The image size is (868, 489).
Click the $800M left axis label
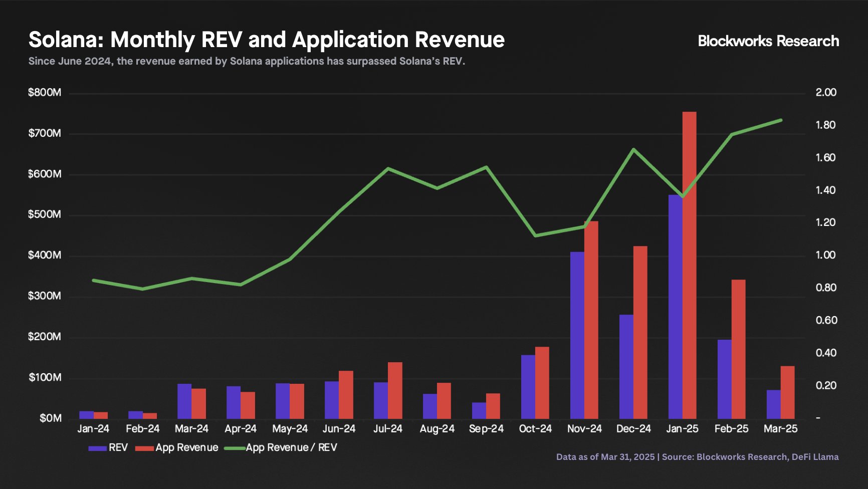[45, 93]
